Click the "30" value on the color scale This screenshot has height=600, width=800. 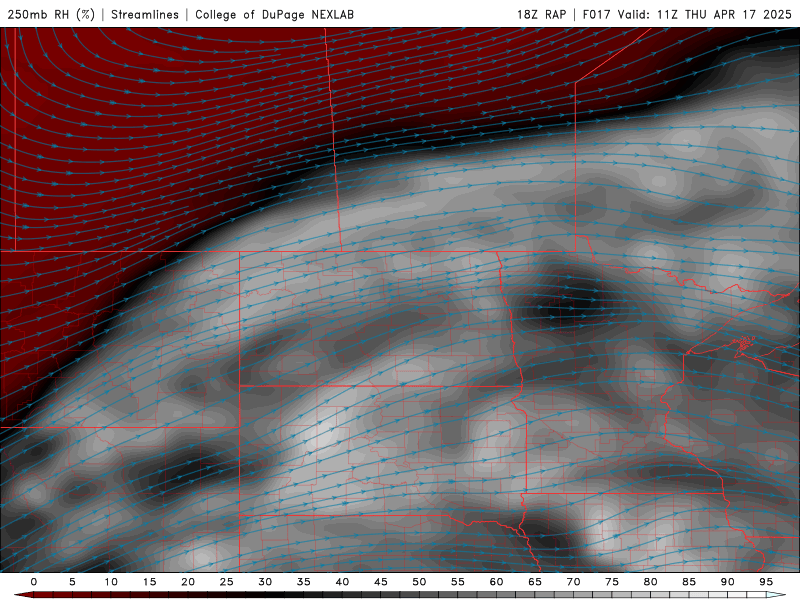(265, 582)
